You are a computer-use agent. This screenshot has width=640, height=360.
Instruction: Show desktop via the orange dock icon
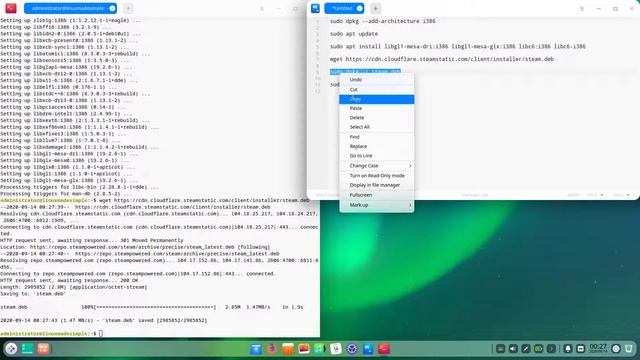pyautogui.click(x=43, y=349)
